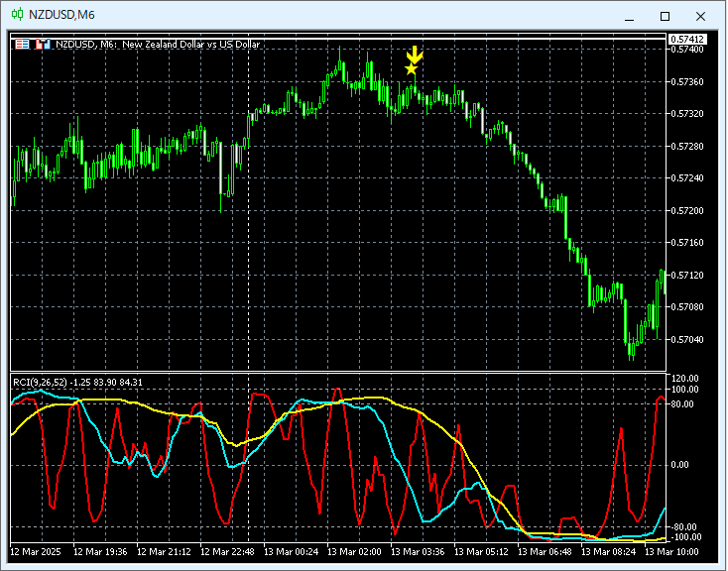Click the 12 Mar 22:48 time label
Image resolution: width=728 pixels, height=571 pixels.
[x=227, y=552]
